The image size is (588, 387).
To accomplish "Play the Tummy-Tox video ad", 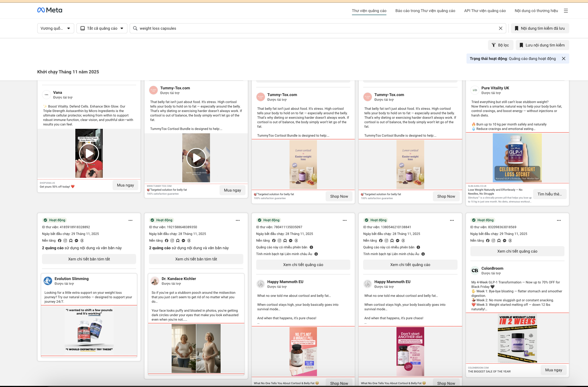I will pyautogui.click(x=196, y=158).
